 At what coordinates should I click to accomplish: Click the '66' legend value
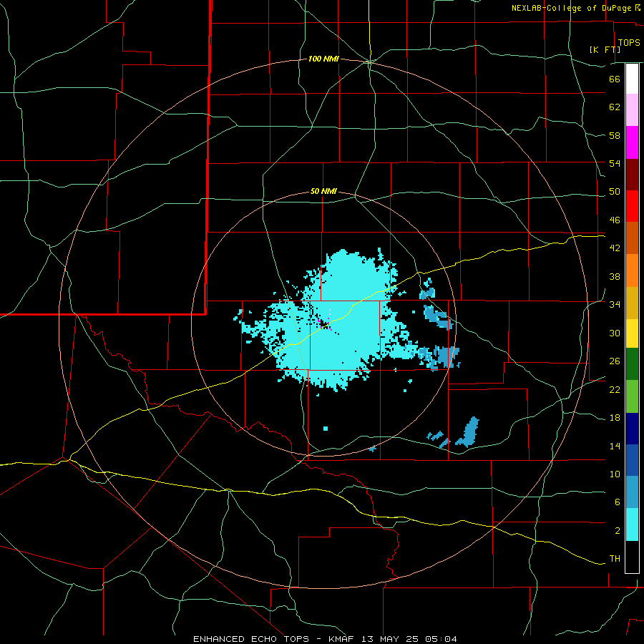pos(615,79)
